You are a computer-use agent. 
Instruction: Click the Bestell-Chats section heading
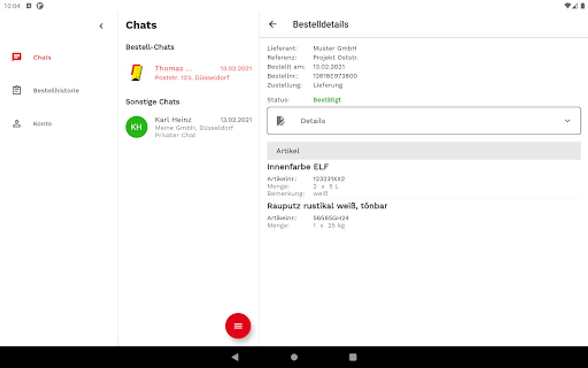[150, 47]
